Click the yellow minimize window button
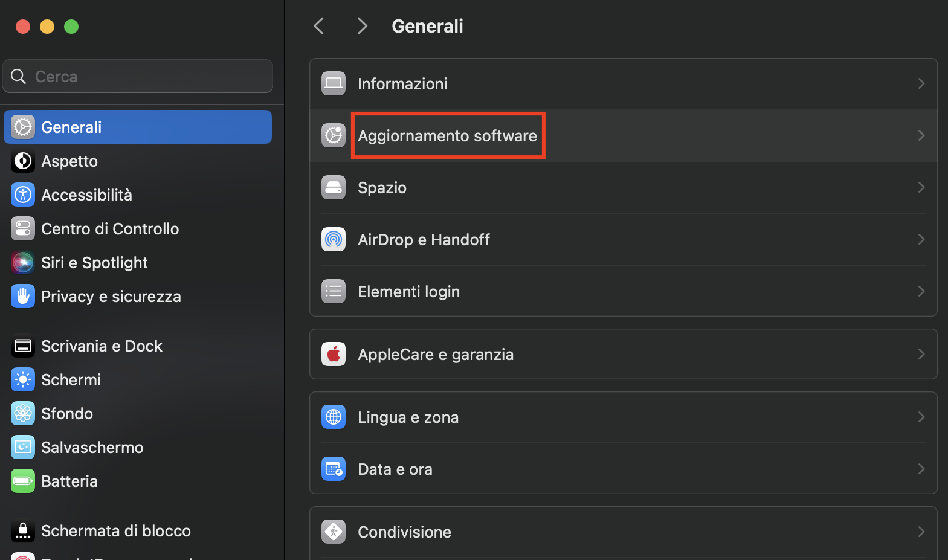Viewport: 948px width, 560px height. pyautogui.click(x=47, y=27)
